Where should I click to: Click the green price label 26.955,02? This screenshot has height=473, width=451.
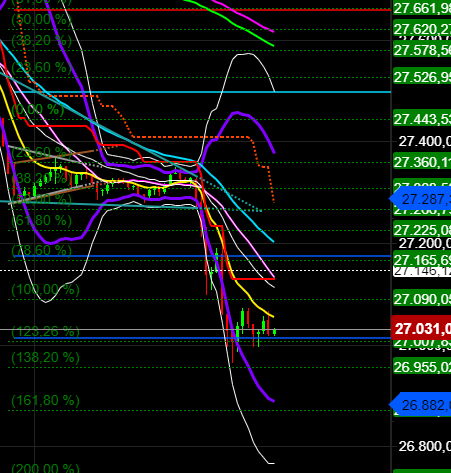(x=422, y=367)
